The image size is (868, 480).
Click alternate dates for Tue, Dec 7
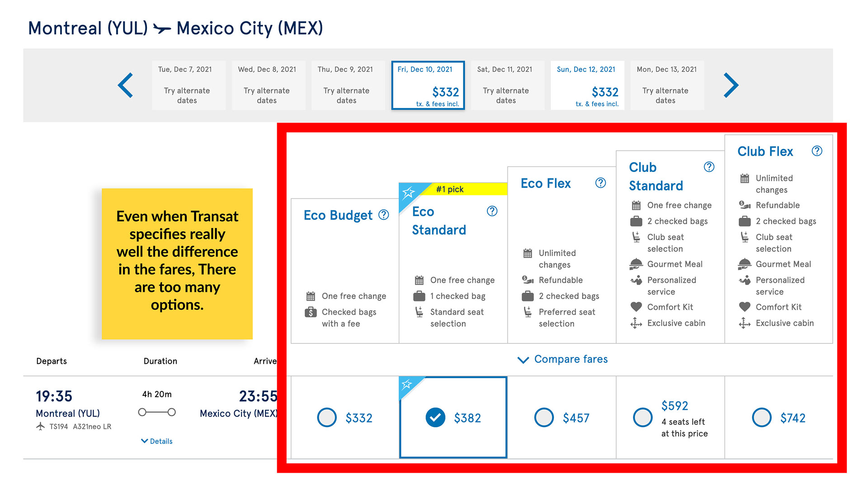point(187,95)
